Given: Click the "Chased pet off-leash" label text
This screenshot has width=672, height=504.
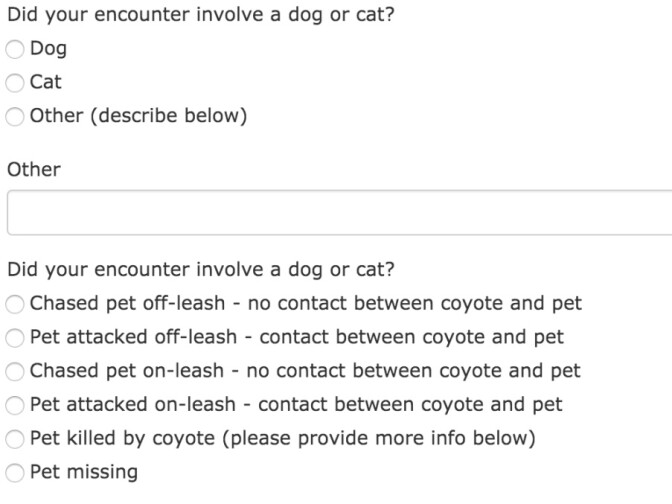Looking at the screenshot, I should point(306,303).
